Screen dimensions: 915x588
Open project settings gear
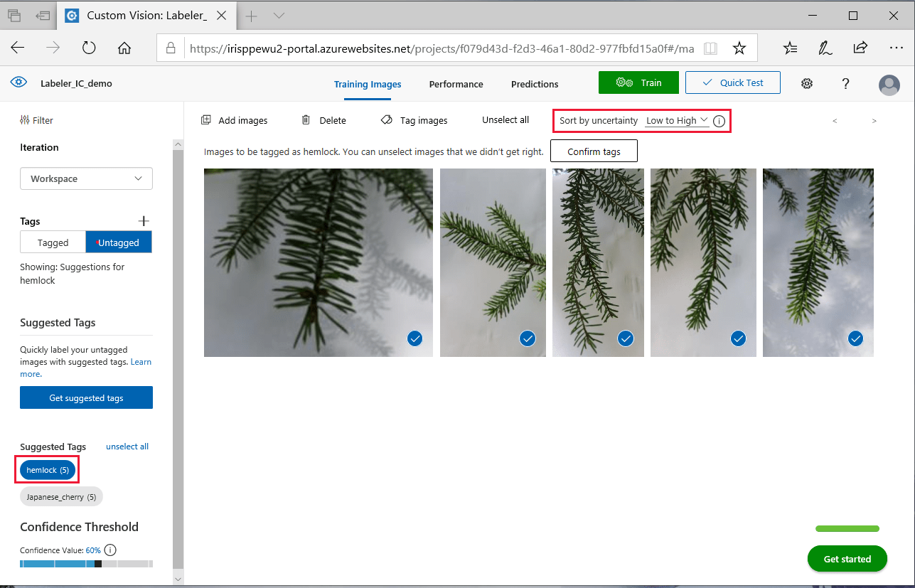point(807,83)
